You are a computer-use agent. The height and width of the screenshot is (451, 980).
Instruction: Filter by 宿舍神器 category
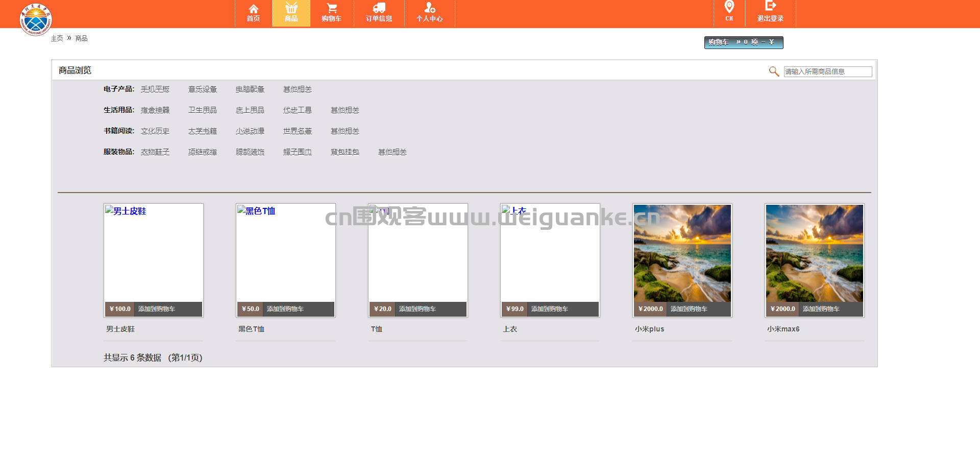point(155,110)
